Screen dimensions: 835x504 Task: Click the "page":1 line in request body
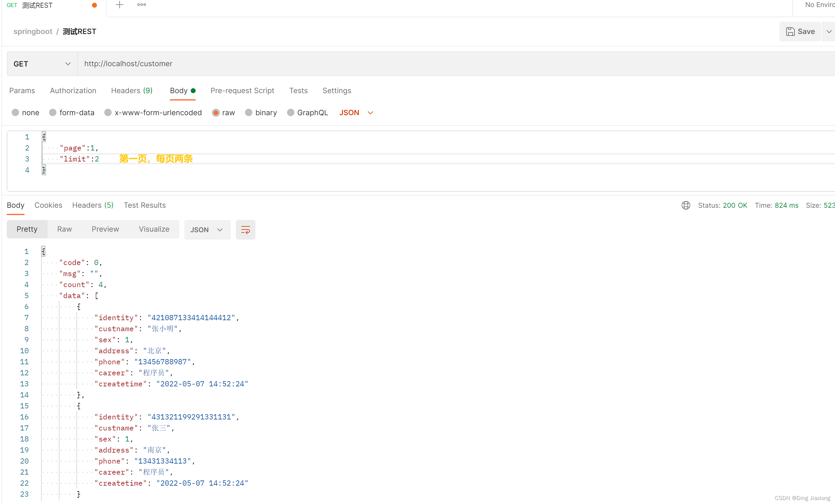pos(79,148)
